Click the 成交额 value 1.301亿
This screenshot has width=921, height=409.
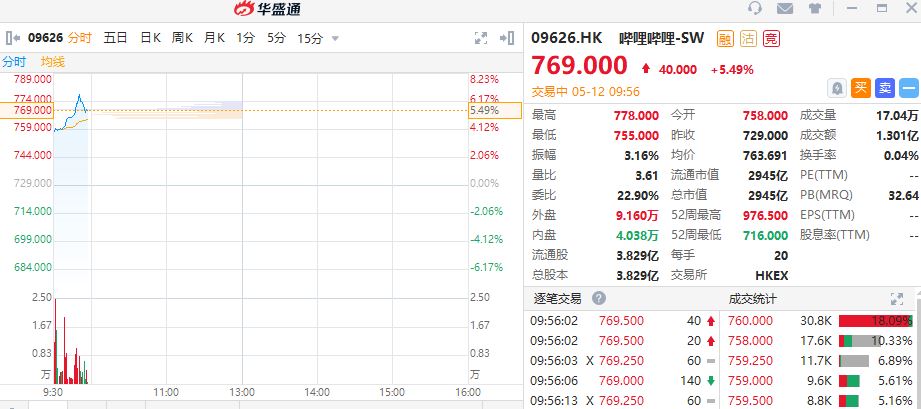pos(897,135)
